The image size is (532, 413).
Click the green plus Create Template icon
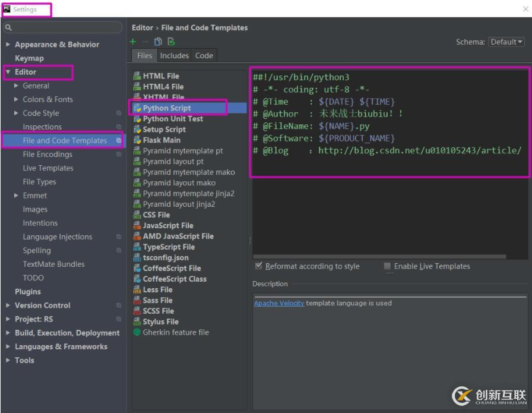click(x=134, y=42)
